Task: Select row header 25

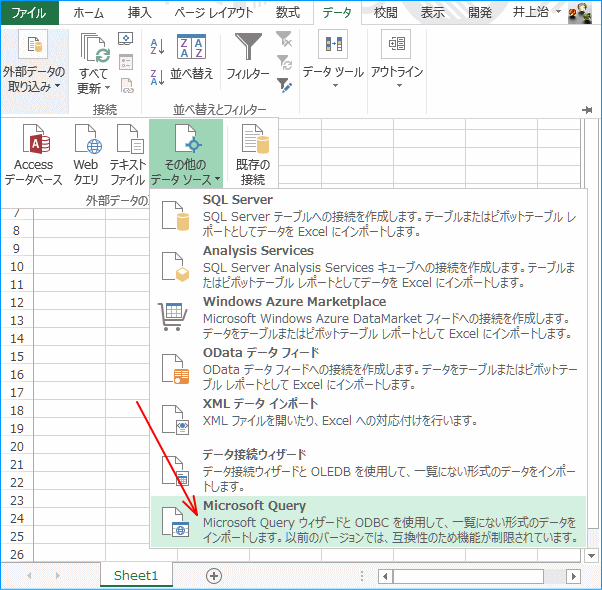Action: click(17, 536)
